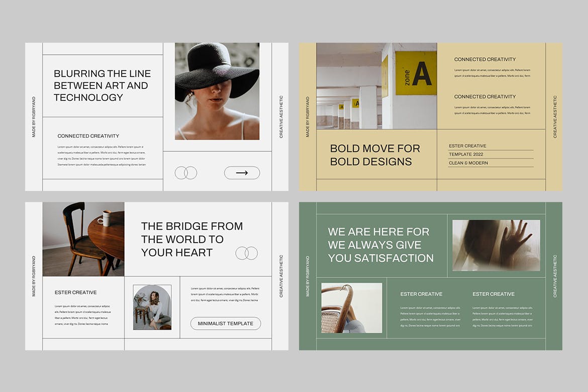Click the wooden chair and table photo
The width and height of the screenshot is (588, 392).
click(x=83, y=239)
